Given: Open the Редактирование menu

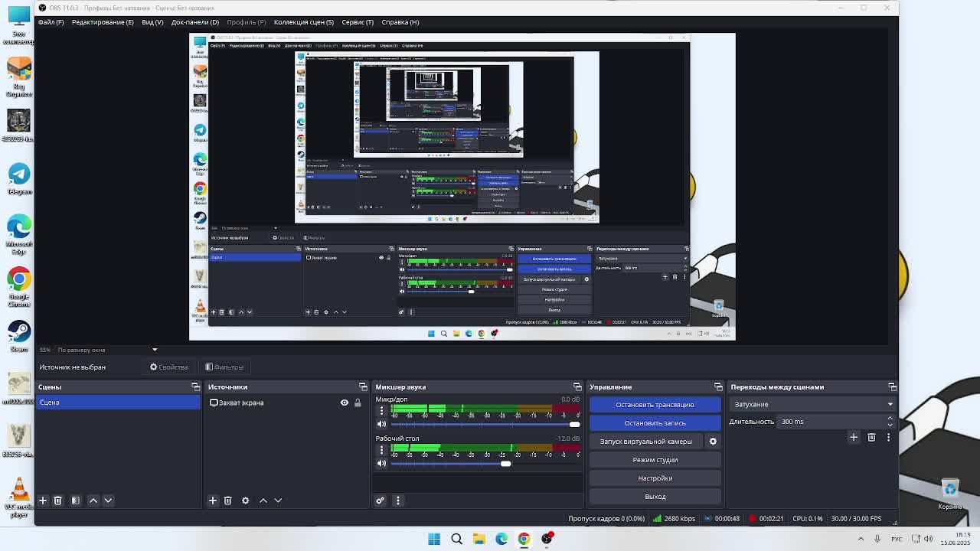Looking at the screenshot, I should (x=103, y=22).
